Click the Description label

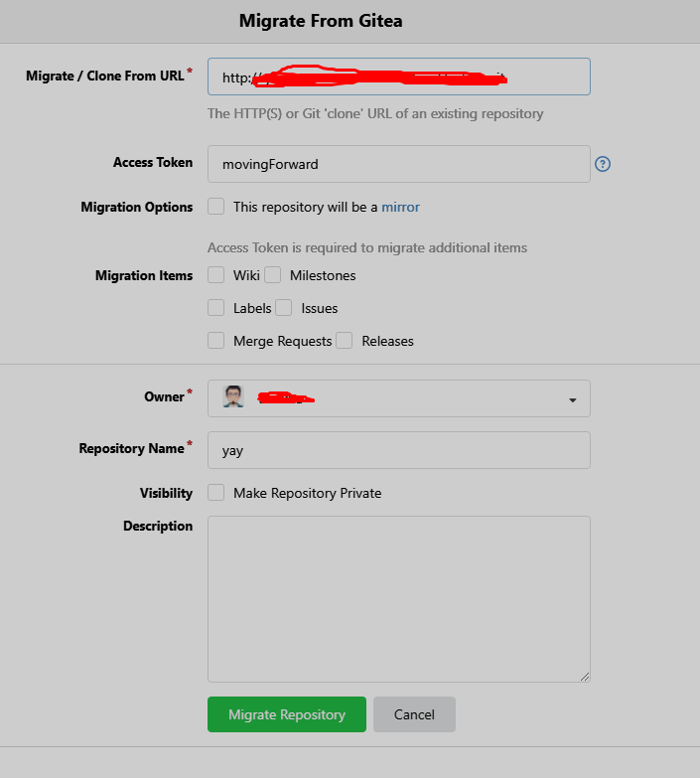158,526
